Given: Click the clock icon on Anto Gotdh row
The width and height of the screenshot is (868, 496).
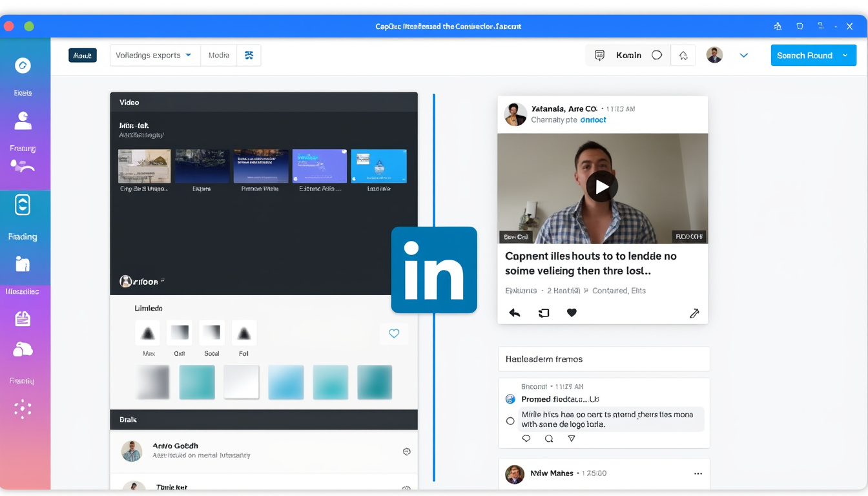Looking at the screenshot, I should [406, 451].
